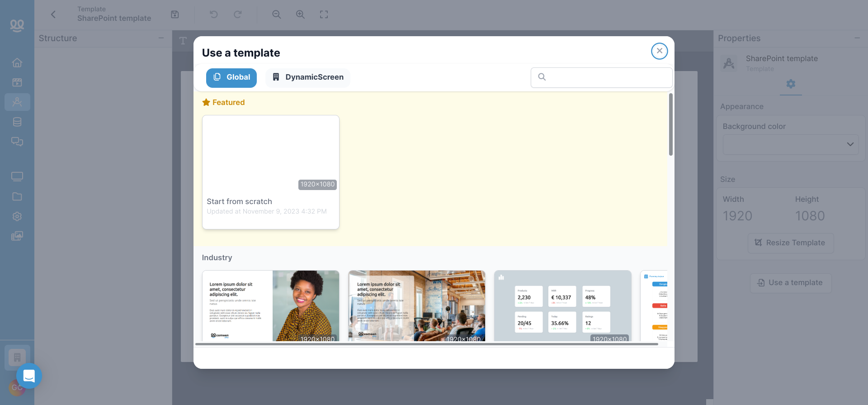Open the chat support bubble
The image size is (868, 405).
29,376
